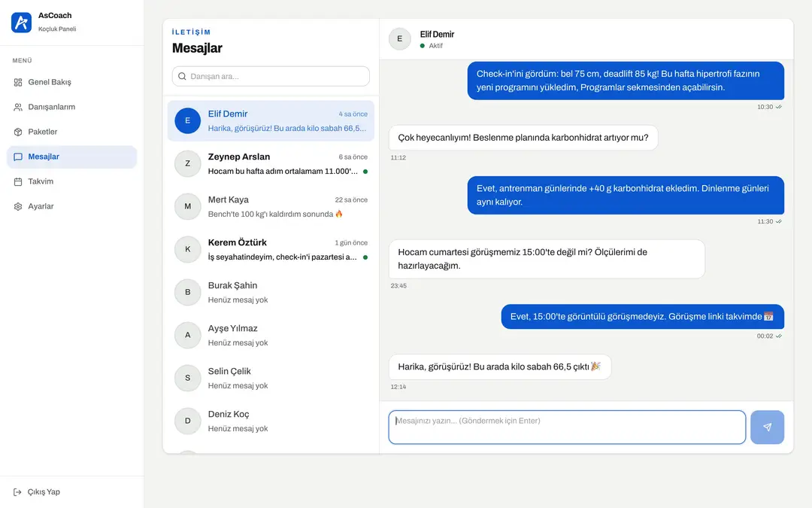Click Kerem Öztürk's İş seyahatindeyim preview
The image size is (812, 508).
(282, 257)
